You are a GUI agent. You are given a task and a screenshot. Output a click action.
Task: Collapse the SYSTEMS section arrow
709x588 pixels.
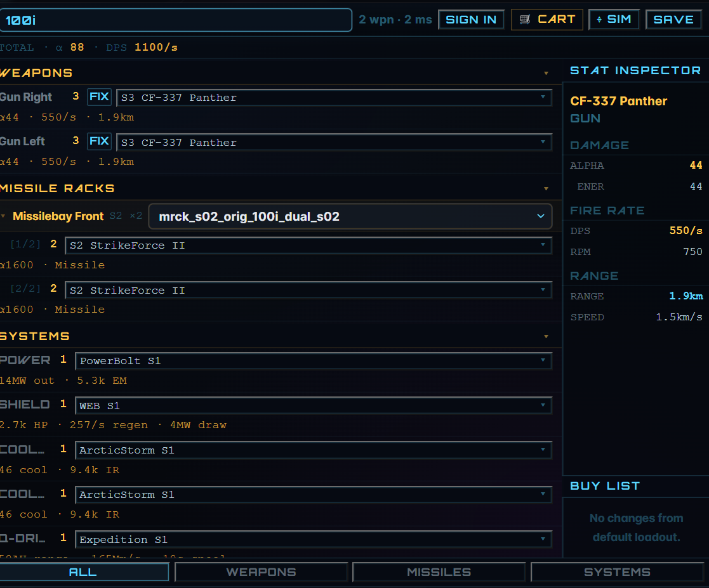click(x=547, y=336)
